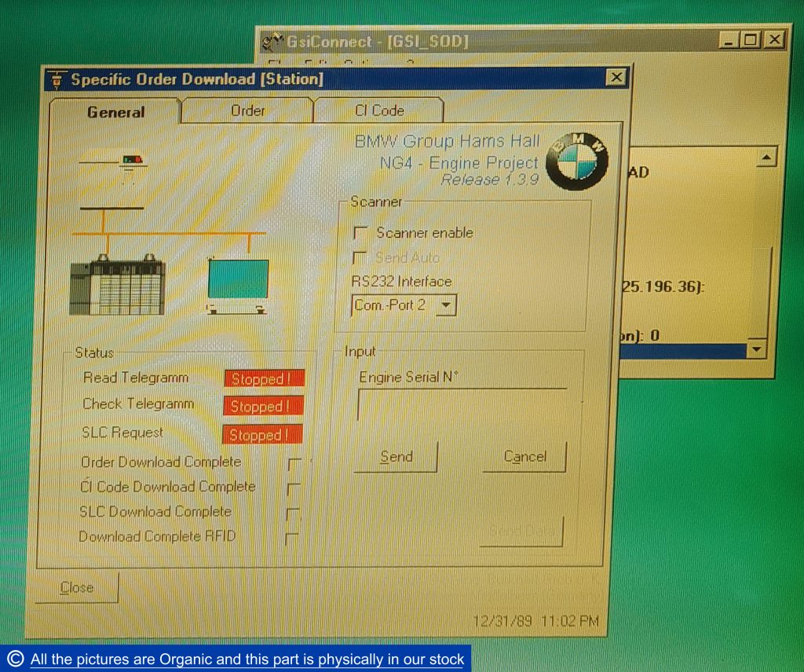Click the Specific Order Download title bar icon
Image resolution: width=804 pixels, height=672 pixels.
(x=56, y=79)
